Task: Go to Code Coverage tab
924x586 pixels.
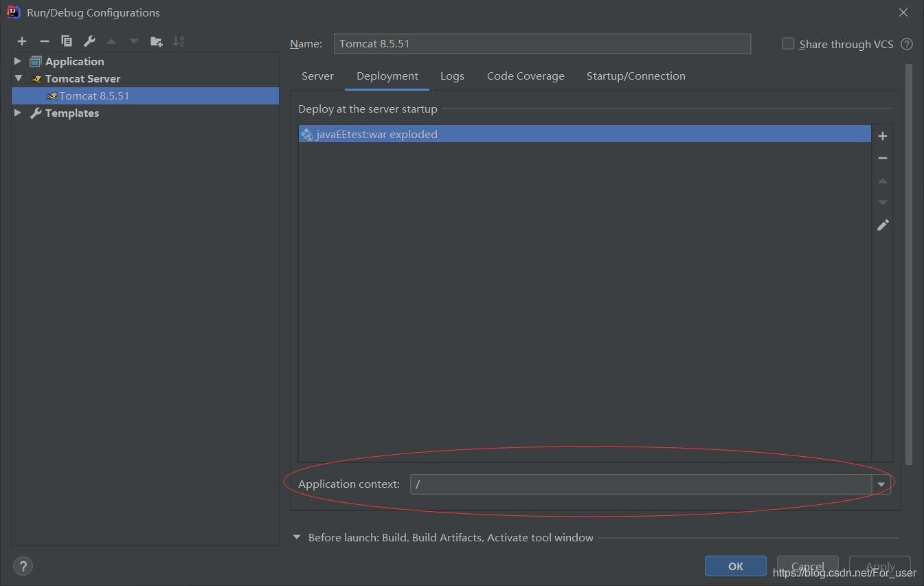Action: click(x=526, y=76)
